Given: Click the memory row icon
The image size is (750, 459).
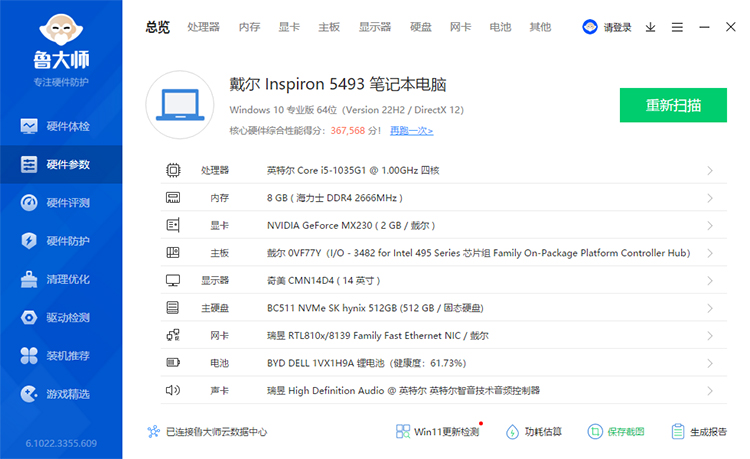Looking at the screenshot, I should (x=173, y=197).
